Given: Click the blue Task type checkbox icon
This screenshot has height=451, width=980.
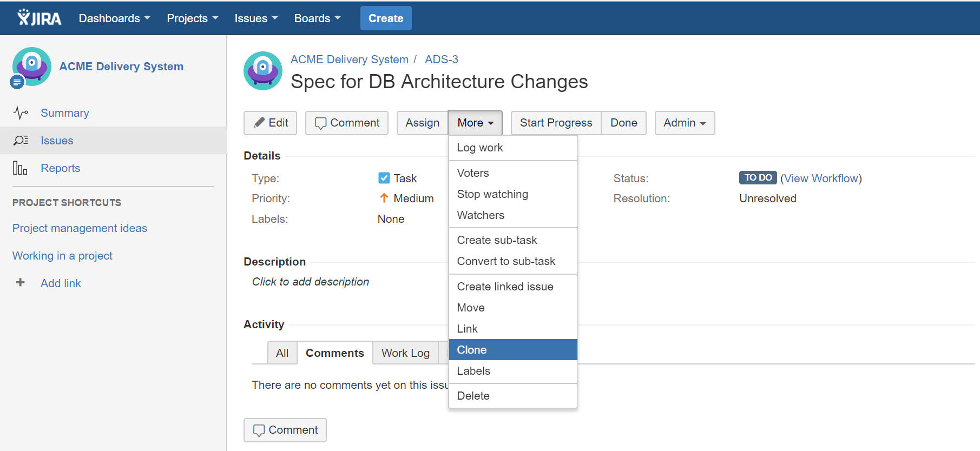Looking at the screenshot, I should point(384,178).
